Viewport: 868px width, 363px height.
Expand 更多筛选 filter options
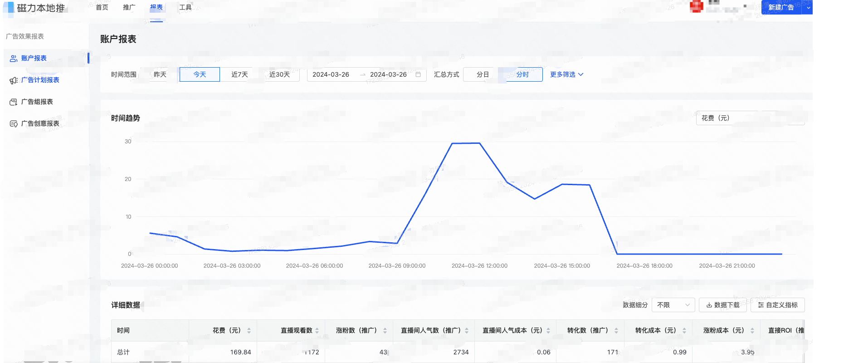tap(566, 74)
